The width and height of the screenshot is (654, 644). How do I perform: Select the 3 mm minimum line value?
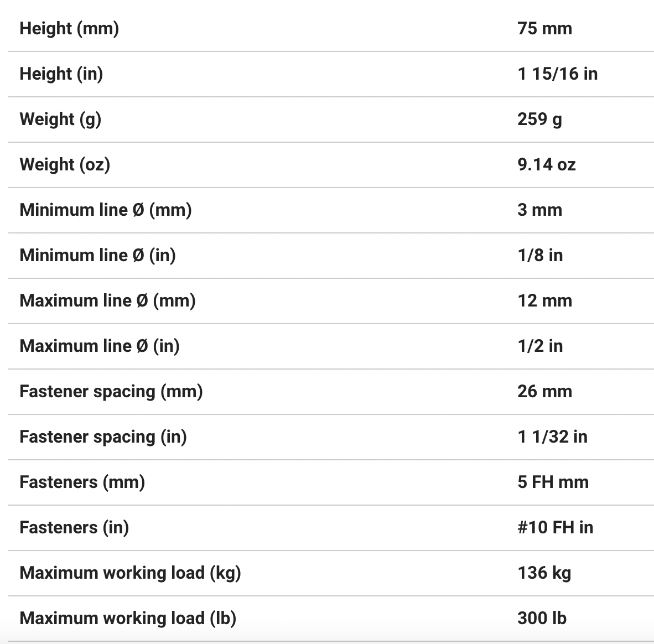539,210
